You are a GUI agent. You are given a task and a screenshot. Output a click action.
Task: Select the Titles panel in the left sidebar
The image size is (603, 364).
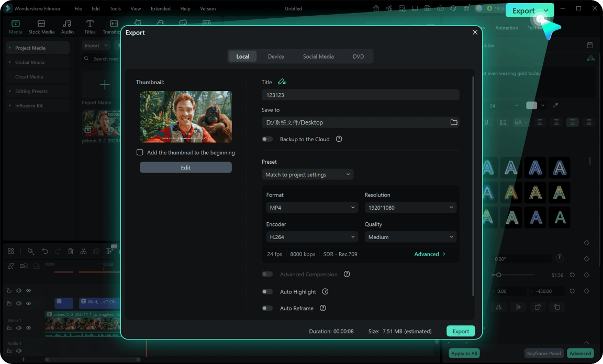point(90,26)
